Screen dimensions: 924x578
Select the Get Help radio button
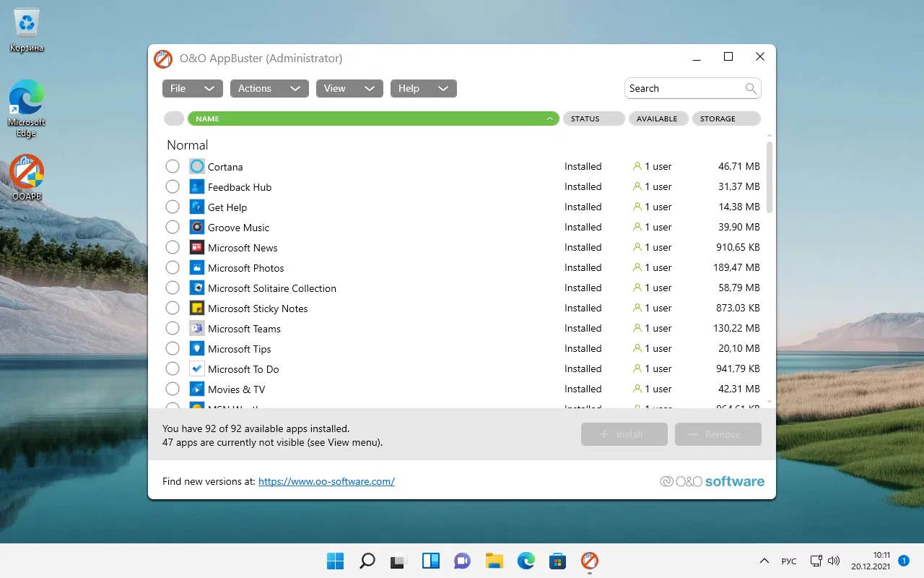click(x=173, y=207)
